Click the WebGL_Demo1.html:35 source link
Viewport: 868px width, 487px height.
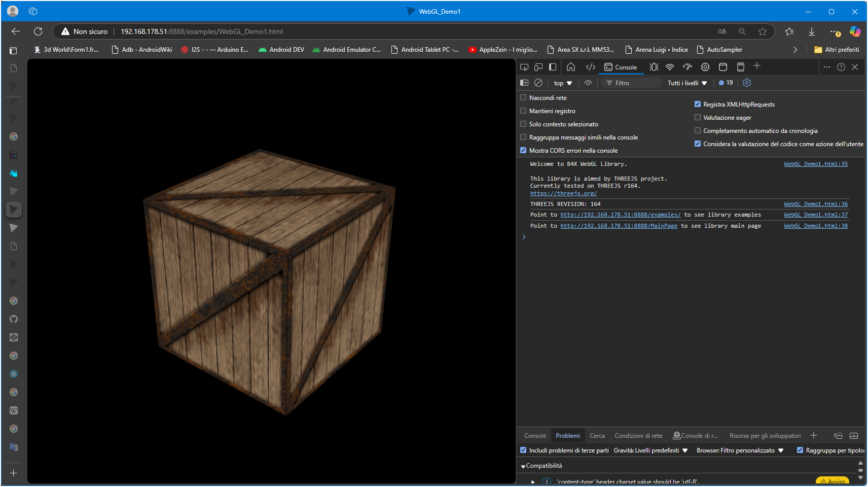[x=815, y=164]
